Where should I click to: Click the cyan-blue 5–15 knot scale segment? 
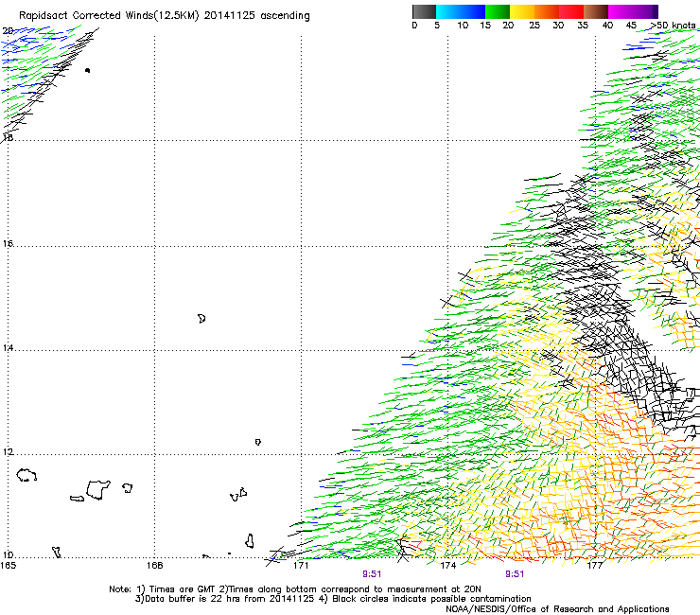click(461, 11)
